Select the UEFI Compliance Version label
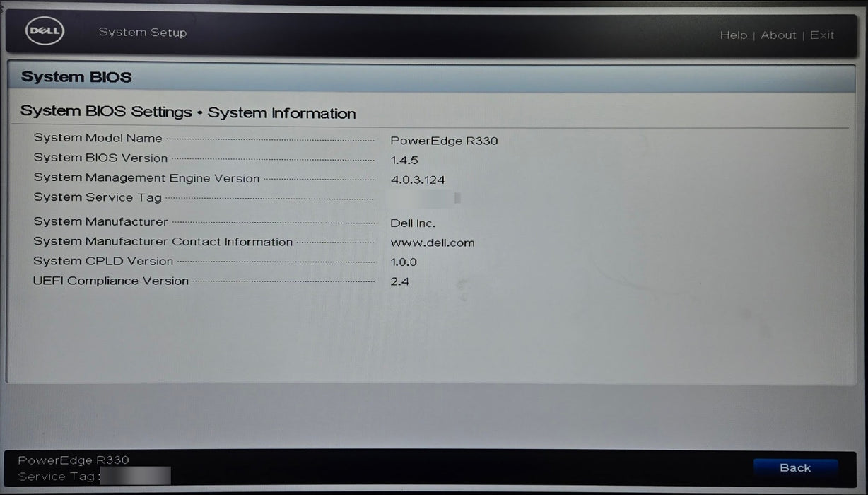The image size is (868, 495). [111, 281]
